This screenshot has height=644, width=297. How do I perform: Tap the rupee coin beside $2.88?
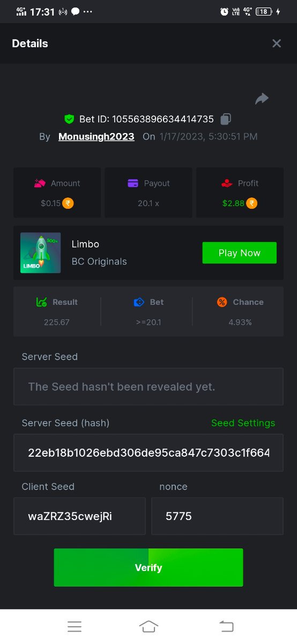point(252,203)
